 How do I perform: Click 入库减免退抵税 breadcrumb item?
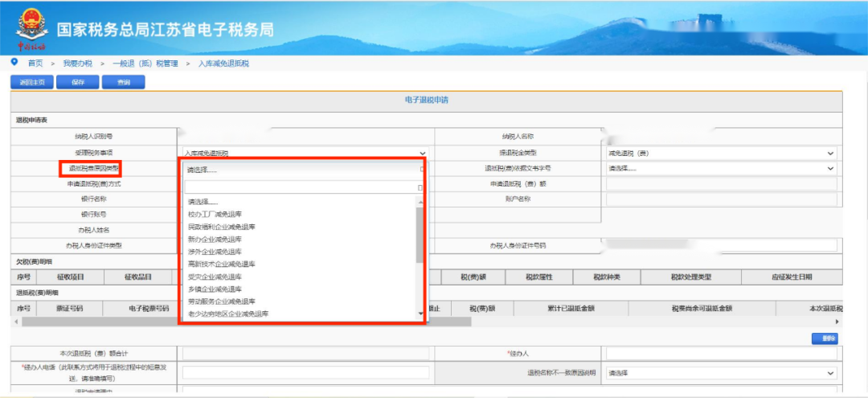[x=223, y=64]
